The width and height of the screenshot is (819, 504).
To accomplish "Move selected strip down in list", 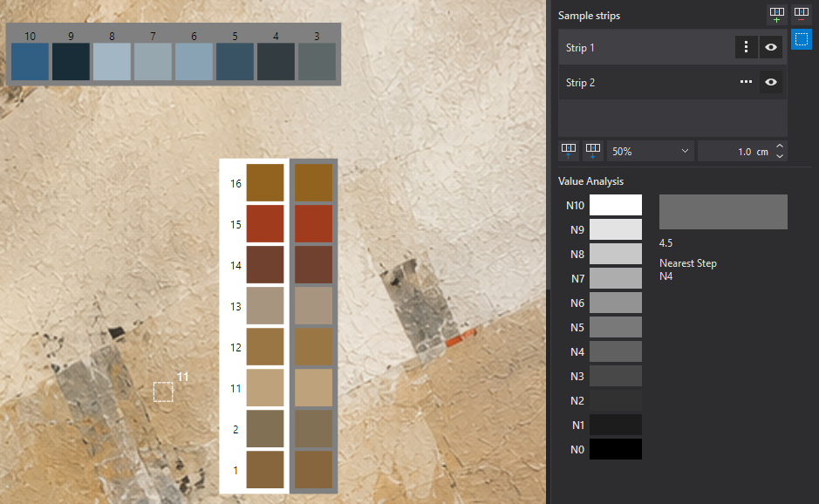I will coord(593,151).
